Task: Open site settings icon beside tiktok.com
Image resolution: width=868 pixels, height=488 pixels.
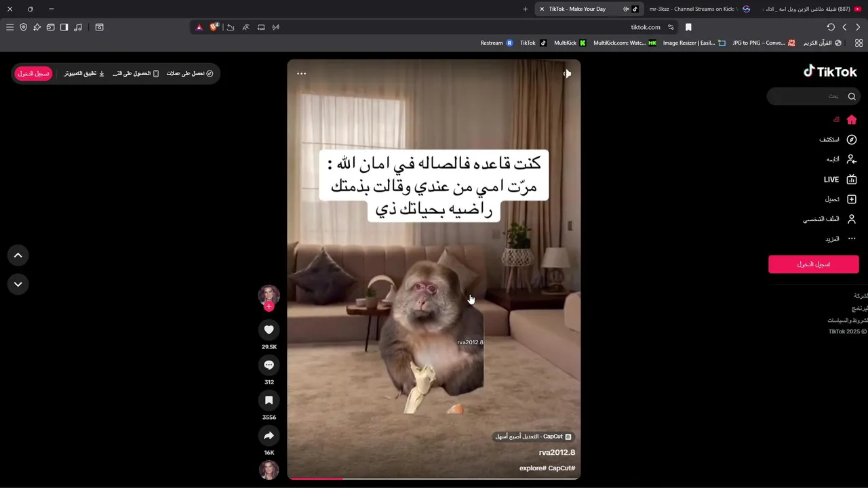Action: click(671, 27)
